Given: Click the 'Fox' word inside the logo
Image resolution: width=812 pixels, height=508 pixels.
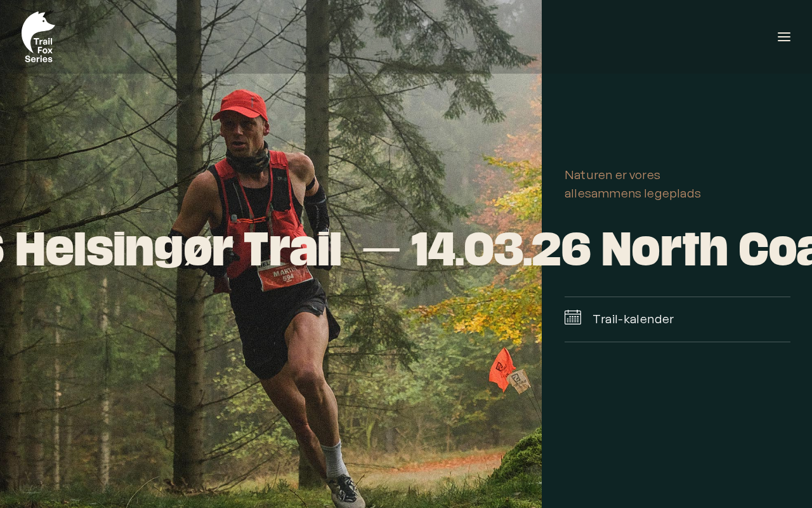Looking at the screenshot, I should [x=45, y=50].
